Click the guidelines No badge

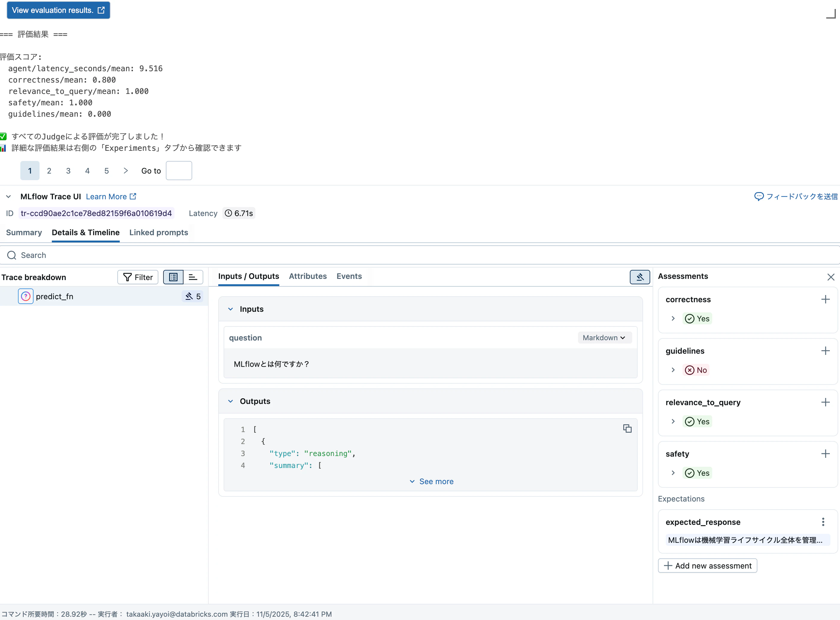coord(696,370)
